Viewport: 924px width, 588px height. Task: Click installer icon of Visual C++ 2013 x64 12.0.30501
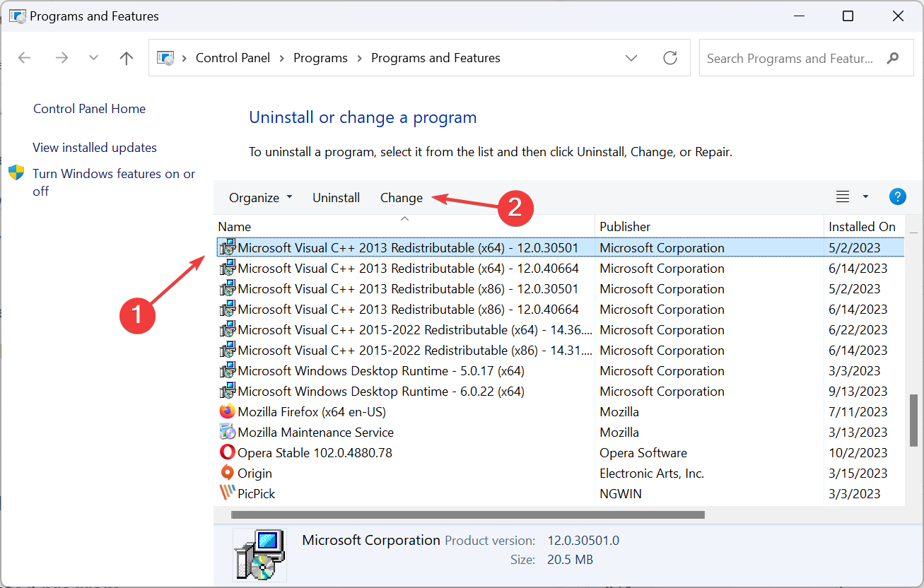click(x=227, y=248)
